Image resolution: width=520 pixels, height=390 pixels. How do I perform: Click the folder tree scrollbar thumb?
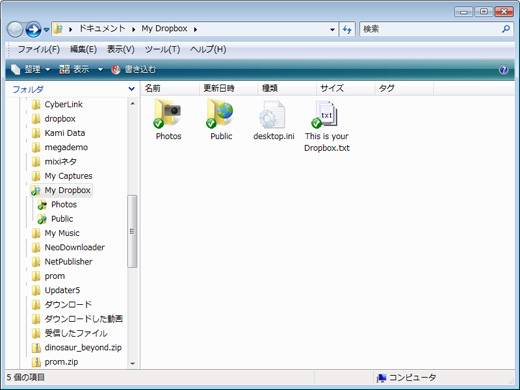[x=132, y=231]
